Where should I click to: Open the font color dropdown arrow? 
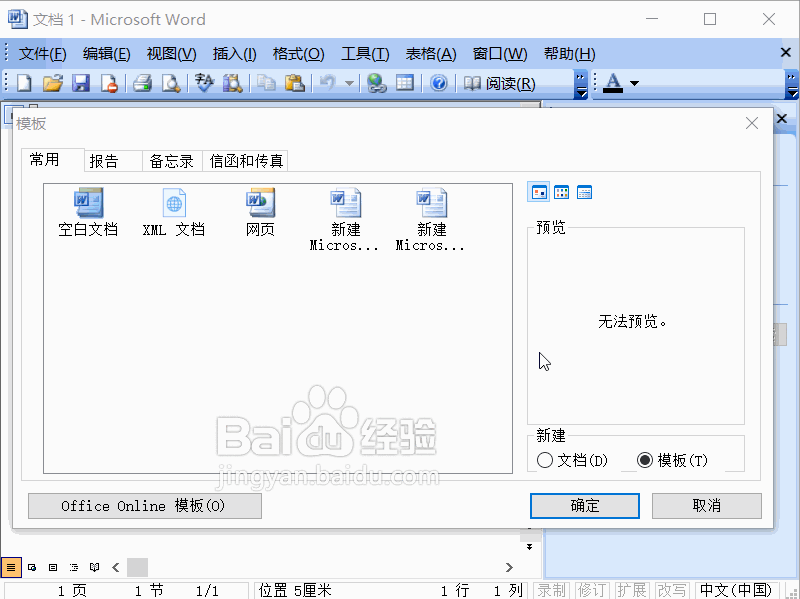(632, 83)
